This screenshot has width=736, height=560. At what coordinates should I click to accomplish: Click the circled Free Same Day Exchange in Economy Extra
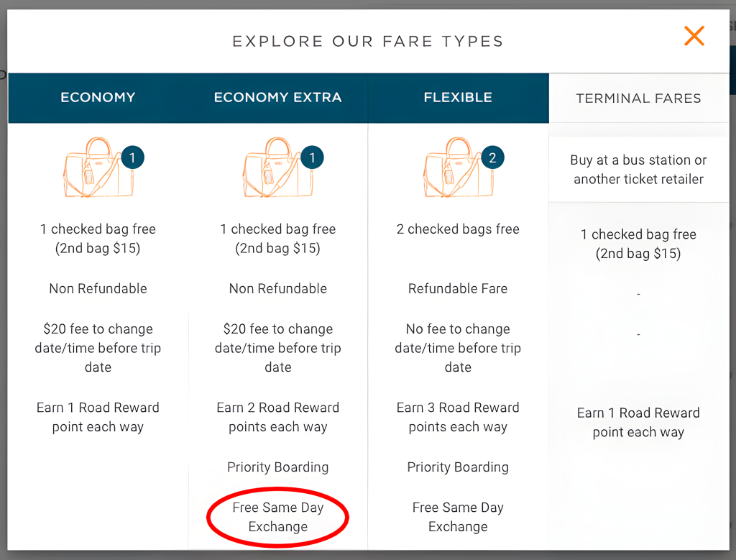[x=278, y=517]
